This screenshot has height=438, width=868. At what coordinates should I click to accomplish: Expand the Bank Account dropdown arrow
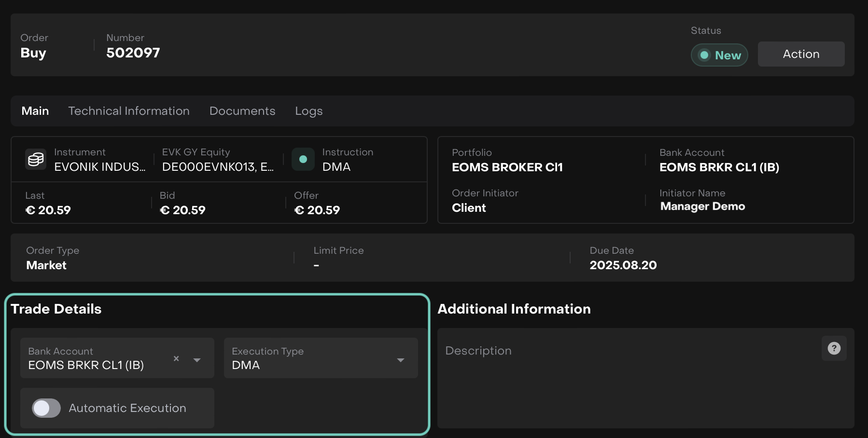click(x=197, y=360)
